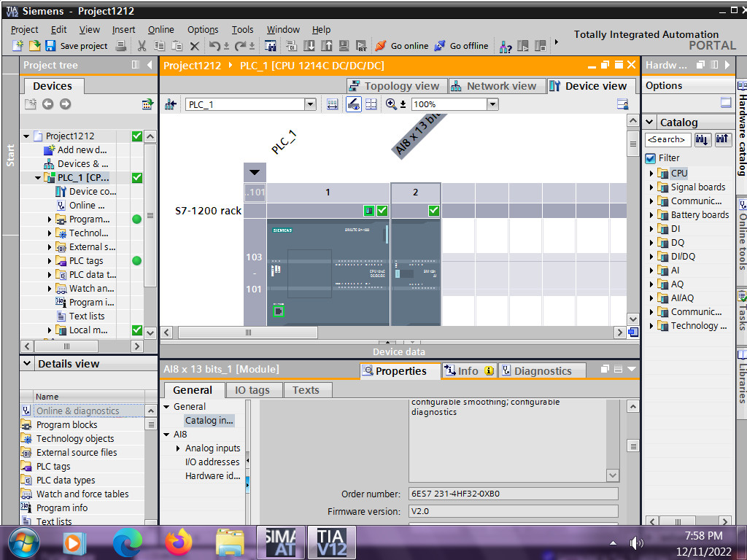The width and height of the screenshot is (747, 560).
Task: Open the Tools menu
Action: coord(242,29)
